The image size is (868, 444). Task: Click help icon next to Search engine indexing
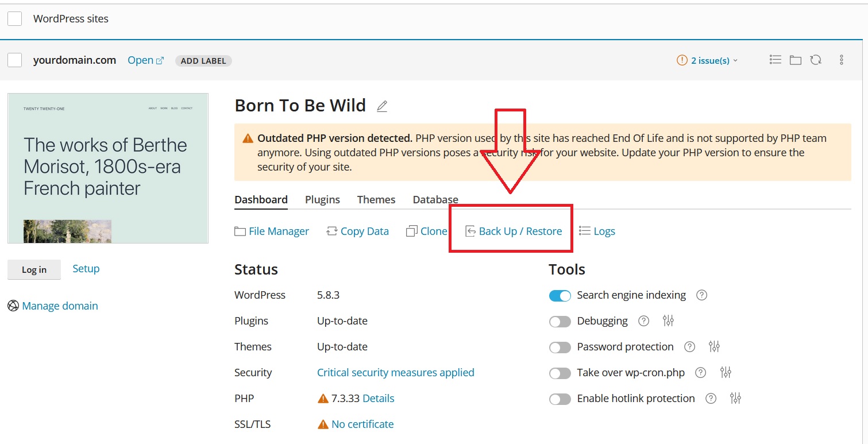(701, 295)
